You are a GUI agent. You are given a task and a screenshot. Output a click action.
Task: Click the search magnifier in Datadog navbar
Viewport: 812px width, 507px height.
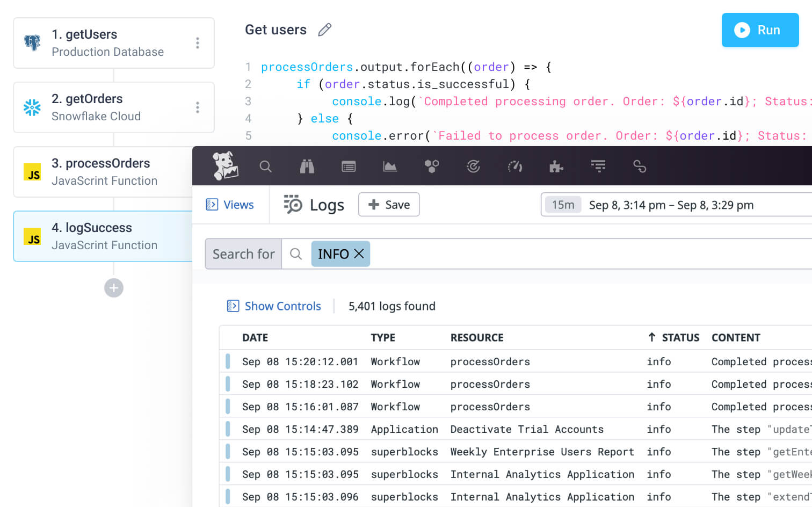[x=266, y=166]
